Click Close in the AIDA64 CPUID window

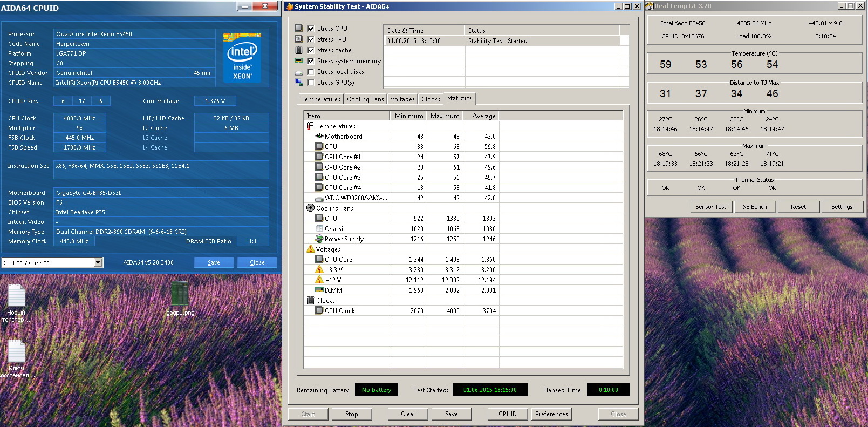pyautogui.click(x=257, y=262)
